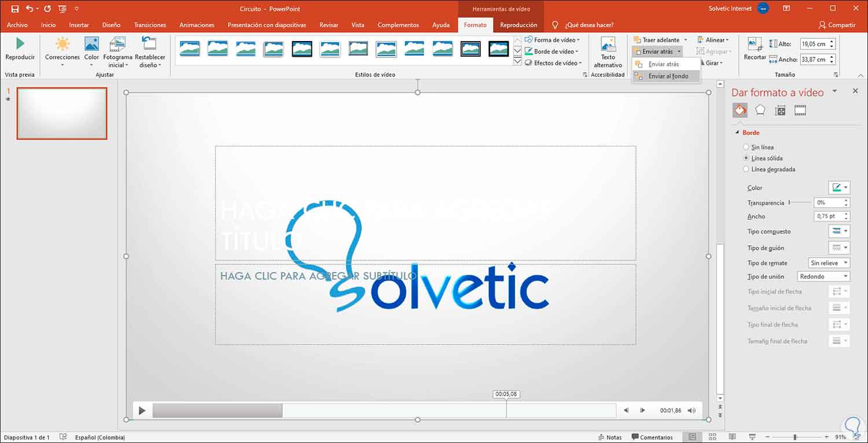Open Size and Properties pane icon
This screenshot has height=443, width=868.
(x=780, y=110)
